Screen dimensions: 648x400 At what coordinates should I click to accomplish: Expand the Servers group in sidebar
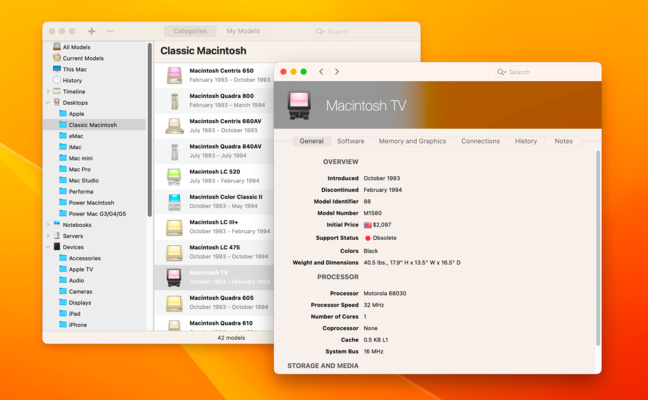tap(48, 236)
